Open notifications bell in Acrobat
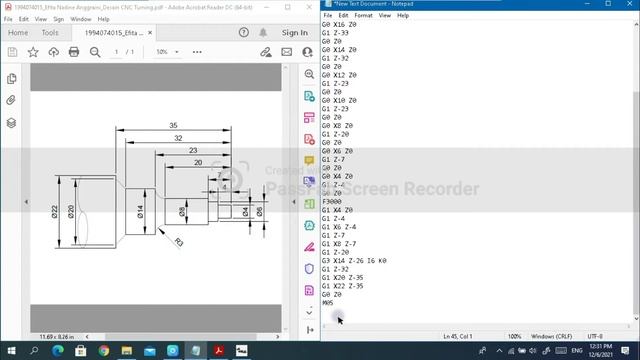The width and height of the screenshot is (640, 360). pos(263,33)
